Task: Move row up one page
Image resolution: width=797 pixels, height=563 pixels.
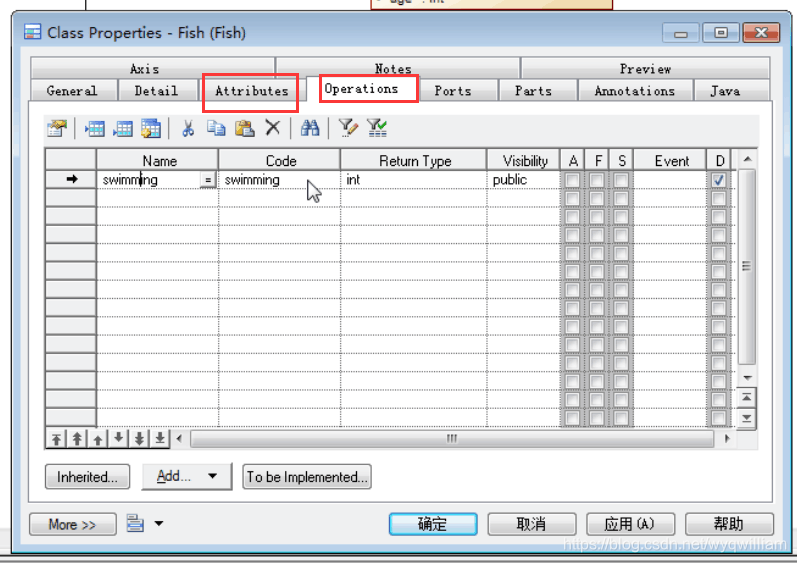Action: [x=77, y=439]
